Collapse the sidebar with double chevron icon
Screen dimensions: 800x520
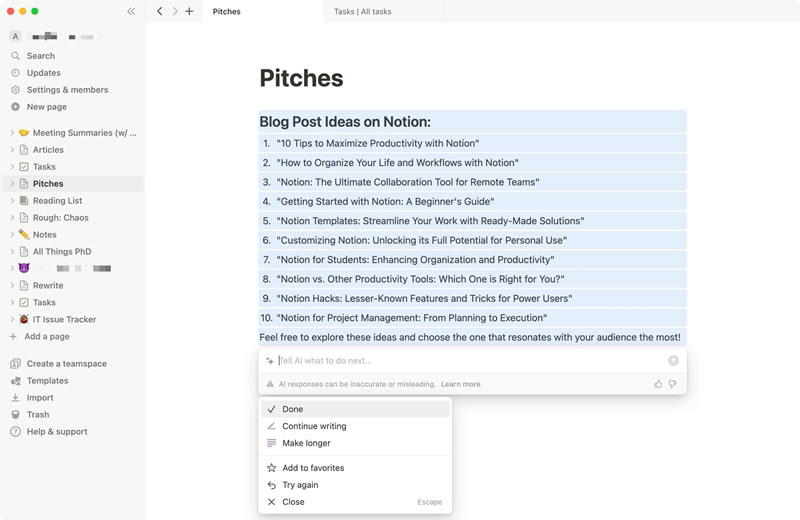coord(131,11)
